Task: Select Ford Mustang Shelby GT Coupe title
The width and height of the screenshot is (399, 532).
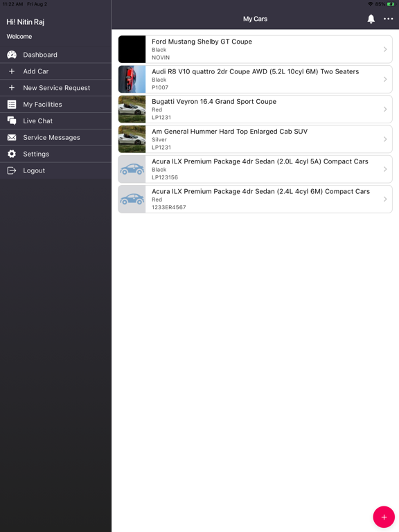Action: pyautogui.click(x=202, y=42)
